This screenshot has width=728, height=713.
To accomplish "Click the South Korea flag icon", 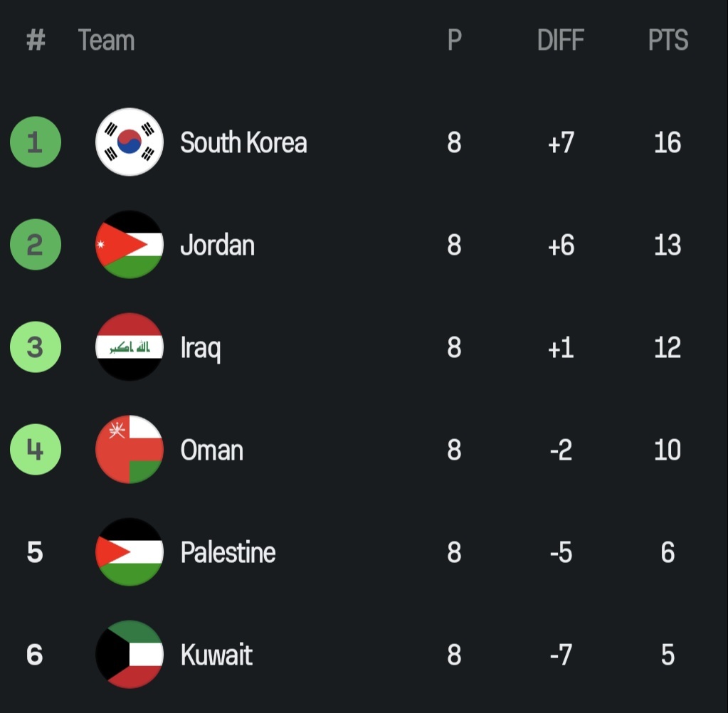I will 130,142.
